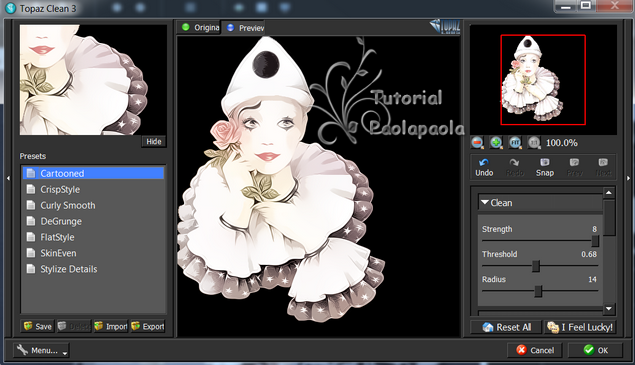Go to Prev snapshot
635x365 pixels.
(x=575, y=167)
